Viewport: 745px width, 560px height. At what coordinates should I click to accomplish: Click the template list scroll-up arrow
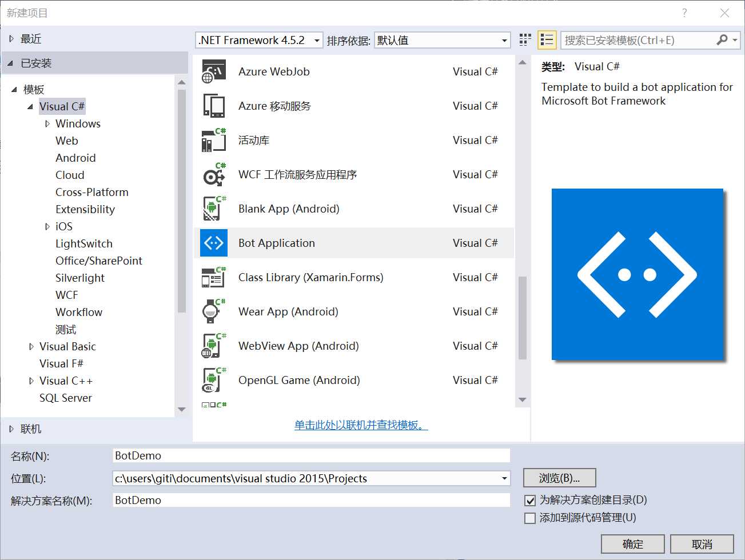click(x=522, y=62)
